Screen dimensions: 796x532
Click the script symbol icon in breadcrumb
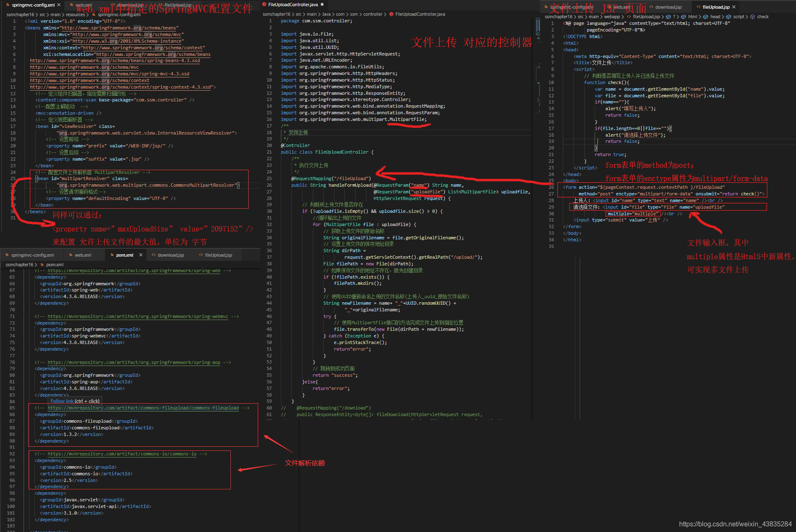pos(728,17)
